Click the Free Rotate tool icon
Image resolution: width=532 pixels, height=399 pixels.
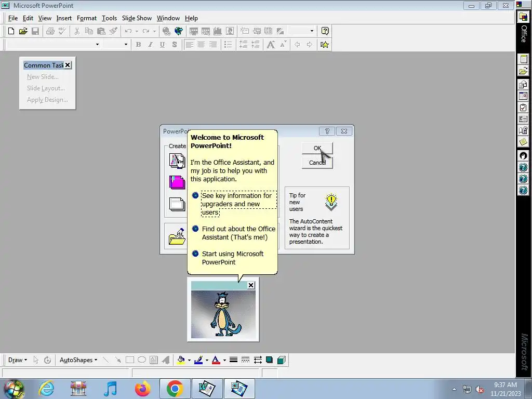click(x=47, y=360)
